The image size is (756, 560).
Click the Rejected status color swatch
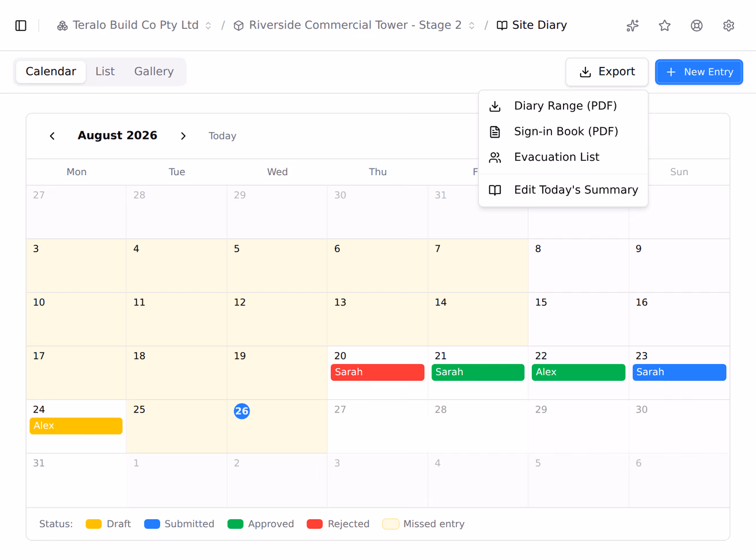click(315, 524)
